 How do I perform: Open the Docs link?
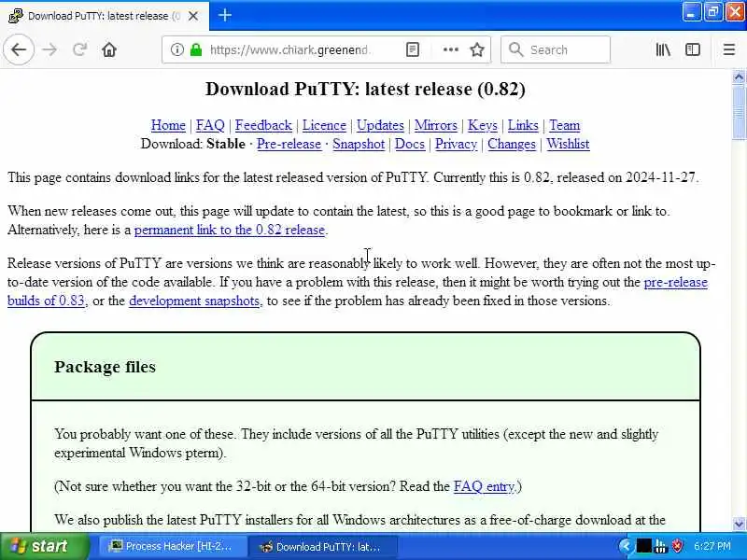pos(410,144)
